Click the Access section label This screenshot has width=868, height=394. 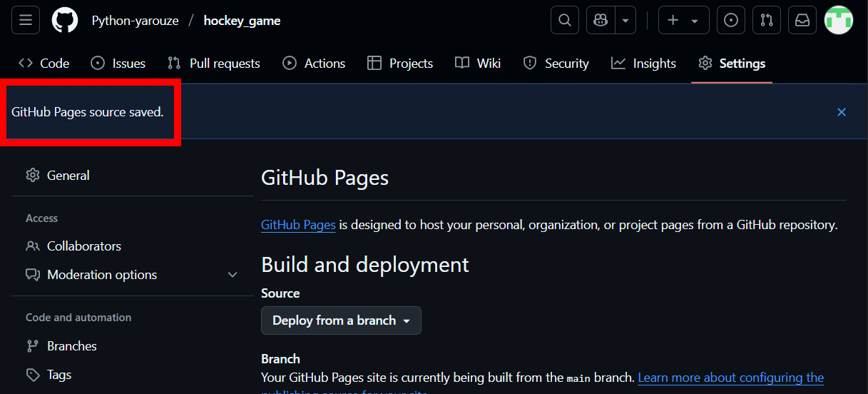pyautogui.click(x=42, y=218)
